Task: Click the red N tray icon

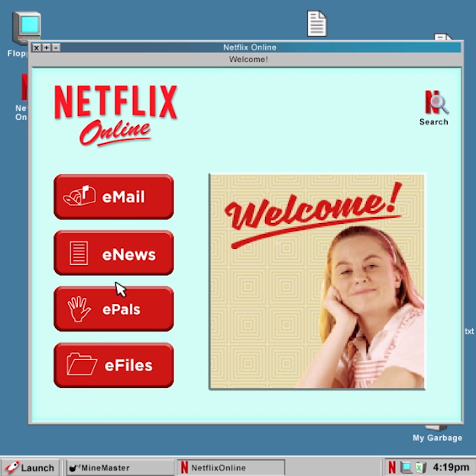Action: point(392,467)
